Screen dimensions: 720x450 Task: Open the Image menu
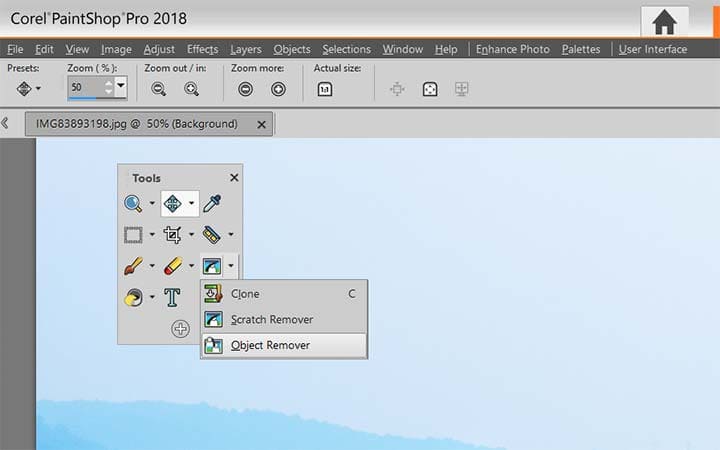point(116,49)
